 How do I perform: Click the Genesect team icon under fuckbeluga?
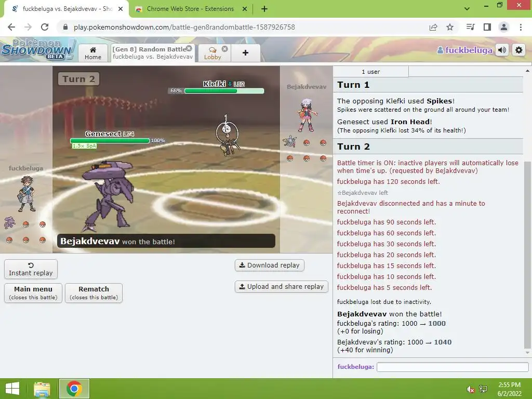point(9,222)
